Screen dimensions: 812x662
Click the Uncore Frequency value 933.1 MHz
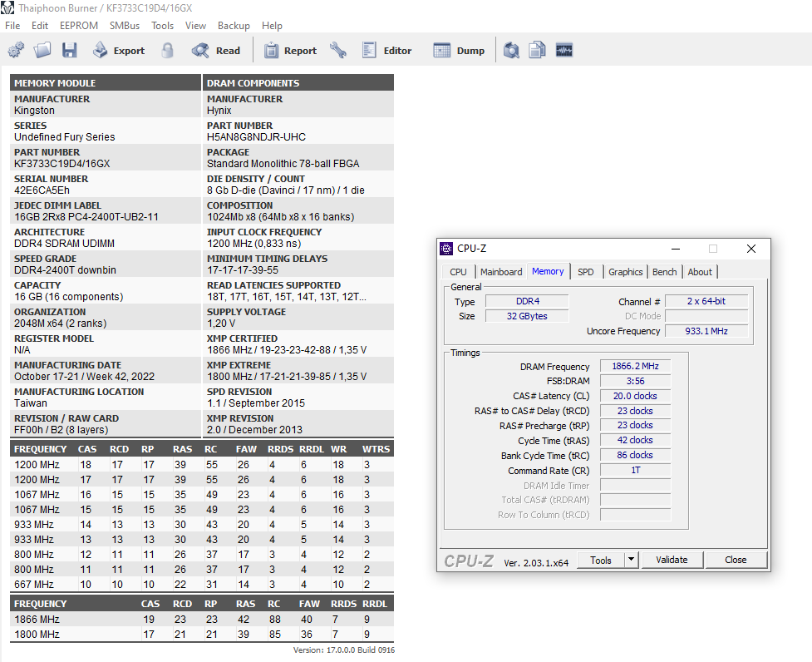pyautogui.click(x=706, y=331)
